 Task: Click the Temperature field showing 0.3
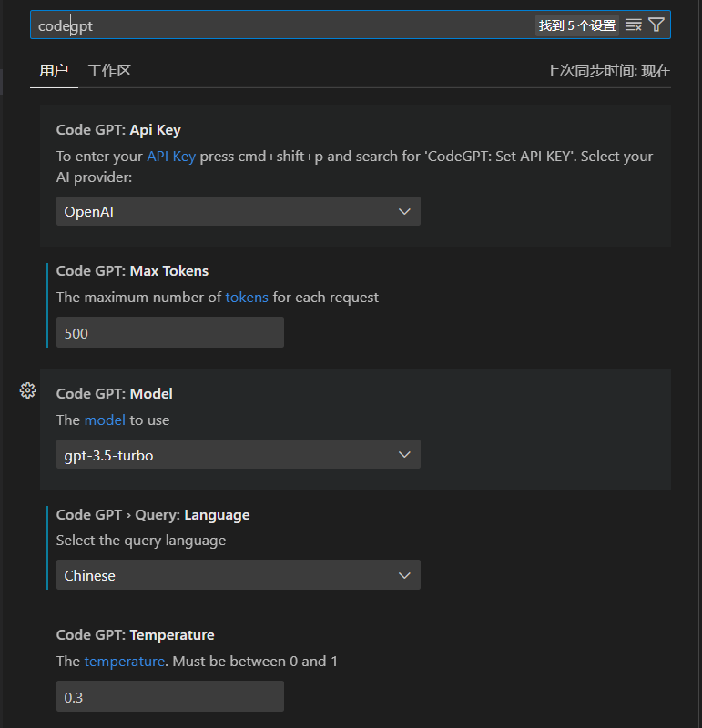[169, 697]
